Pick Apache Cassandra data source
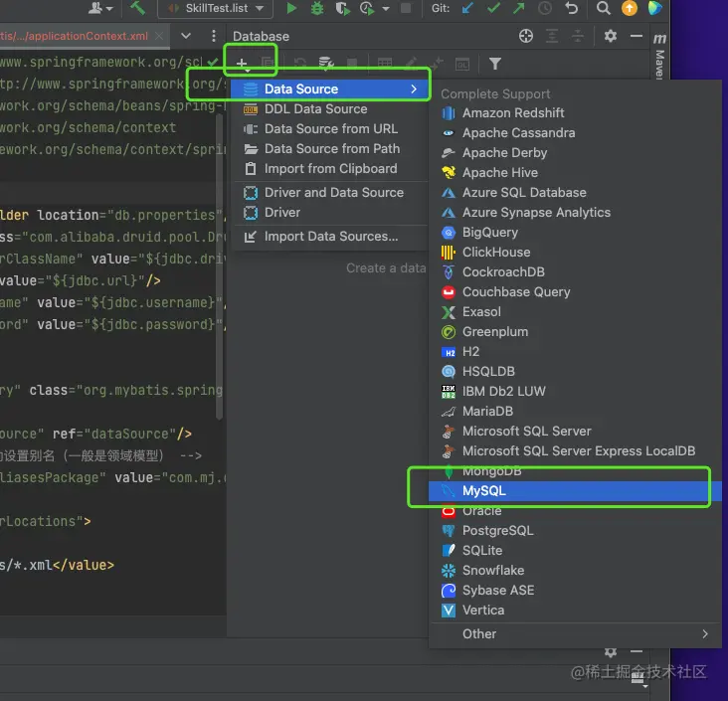This screenshot has width=728, height=701. pyautogui.click(x=575, y=133)
